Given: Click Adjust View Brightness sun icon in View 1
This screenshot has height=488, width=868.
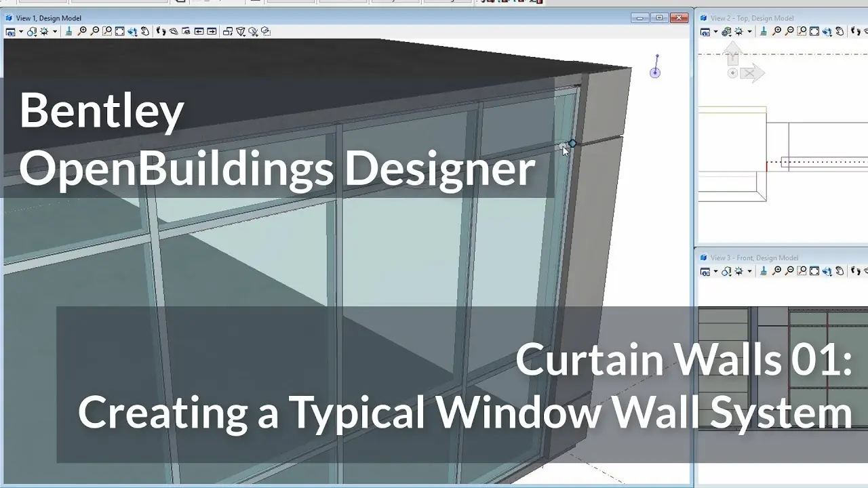Looking at the screenshot, I should point(44,31).
